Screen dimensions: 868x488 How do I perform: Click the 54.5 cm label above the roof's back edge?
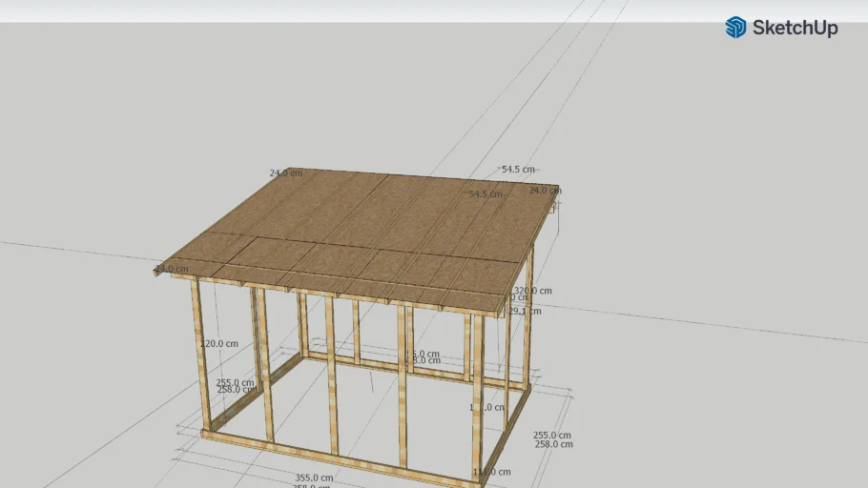pyautogui.click(x=518, y=170)
